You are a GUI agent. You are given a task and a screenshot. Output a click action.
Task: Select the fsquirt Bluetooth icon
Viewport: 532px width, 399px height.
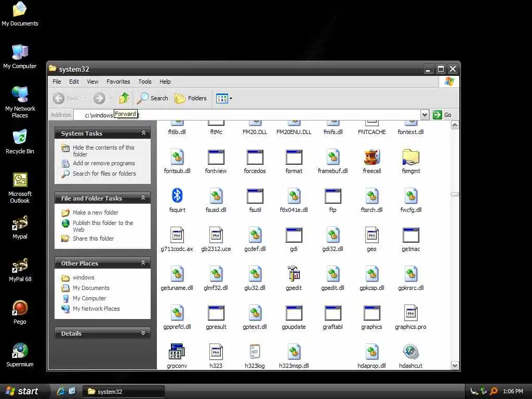(x=177, y=196)
